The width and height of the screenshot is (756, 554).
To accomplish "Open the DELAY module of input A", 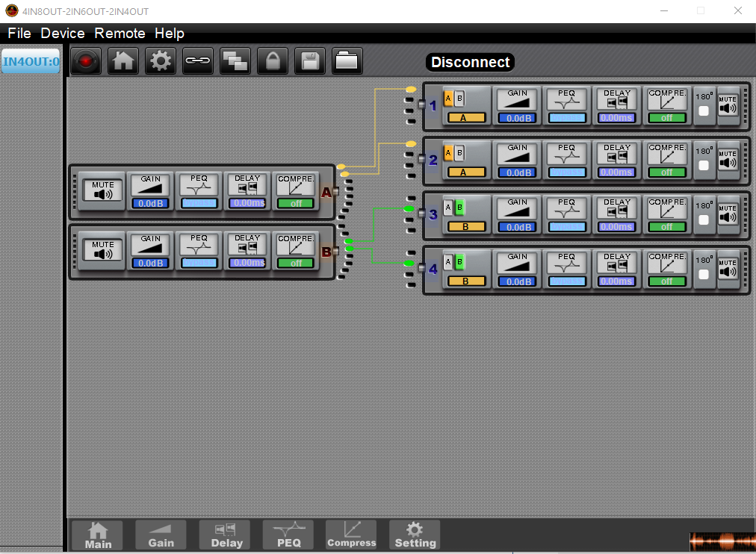I will click(247, 191).
